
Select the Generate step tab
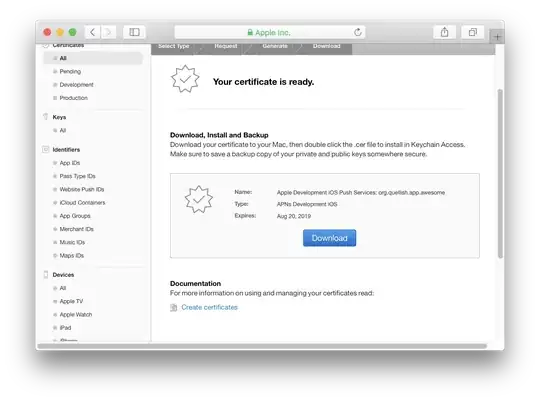[x=275, y=46]
